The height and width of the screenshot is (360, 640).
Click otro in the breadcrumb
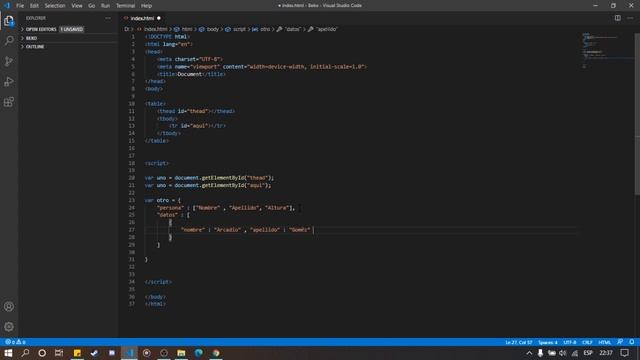click(x=265, y=29)
